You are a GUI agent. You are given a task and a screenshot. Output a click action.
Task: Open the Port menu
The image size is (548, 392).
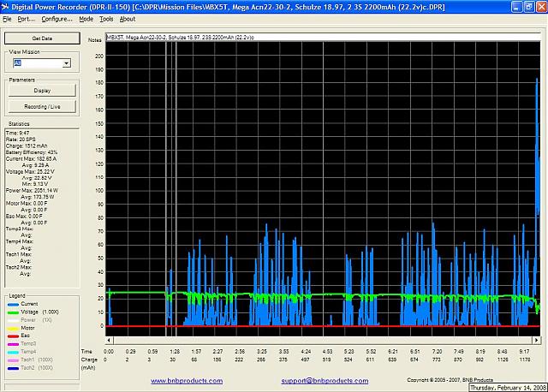coord(26,18)
